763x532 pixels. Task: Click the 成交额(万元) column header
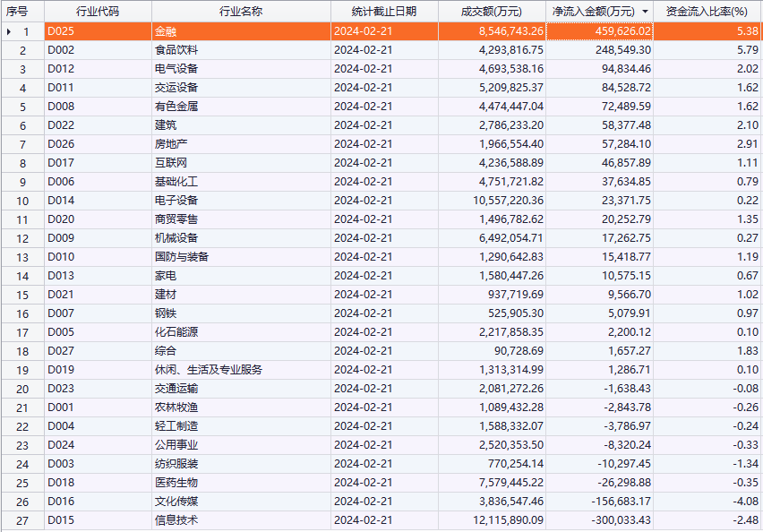coord(491,12)
